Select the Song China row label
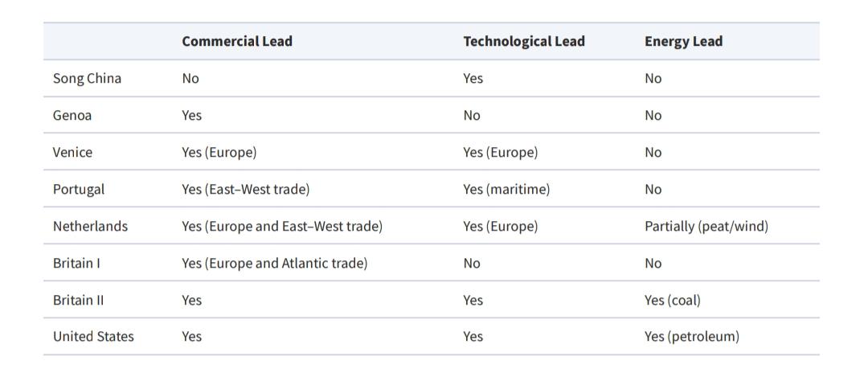 click(x=87, y=78)
